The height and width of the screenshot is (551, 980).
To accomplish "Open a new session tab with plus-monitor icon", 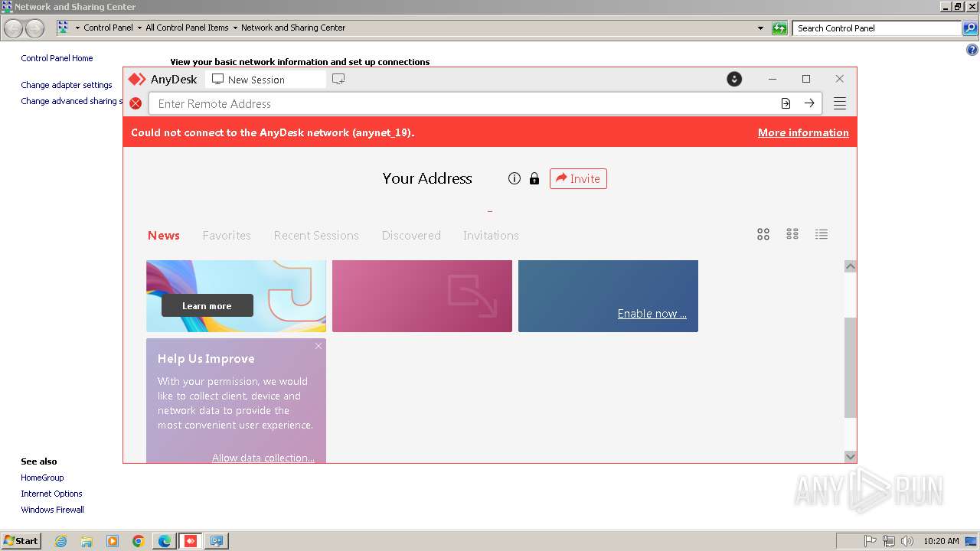I will point(338,79).
